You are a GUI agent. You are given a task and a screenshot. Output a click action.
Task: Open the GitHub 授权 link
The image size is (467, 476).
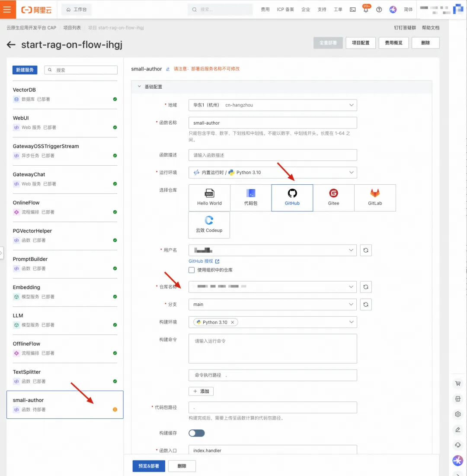point(204,261)
